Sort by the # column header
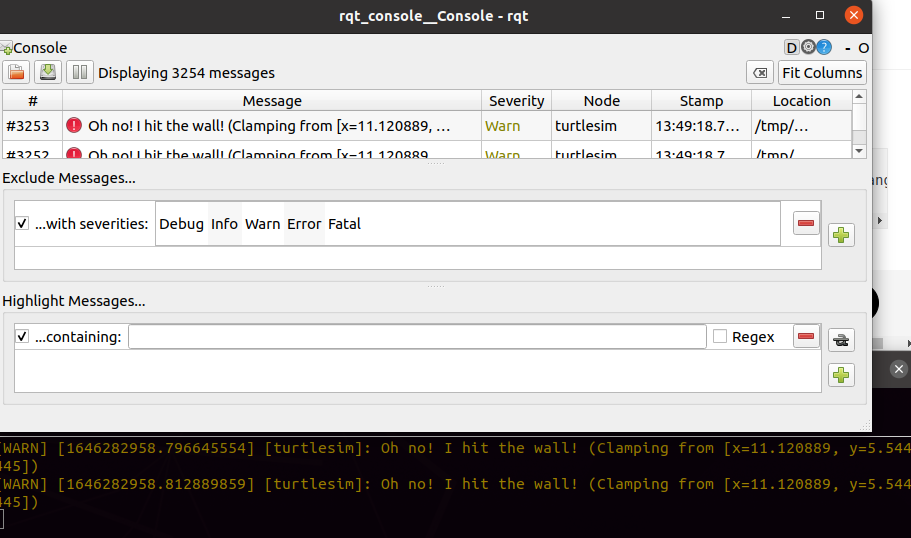The image size is (911, 538). click(x=33, y=101)
